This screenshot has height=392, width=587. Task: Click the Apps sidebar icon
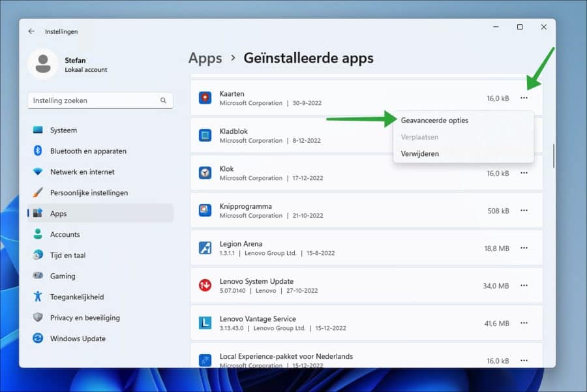coord(38,213)
